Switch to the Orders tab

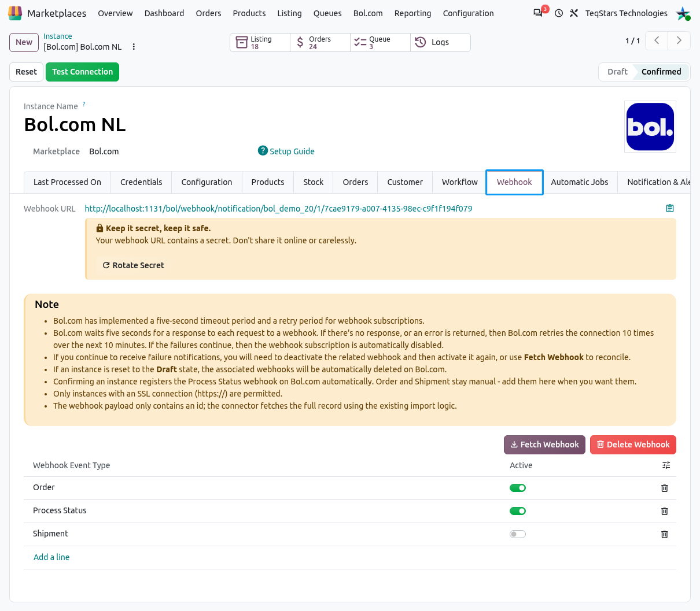point(355,182)
